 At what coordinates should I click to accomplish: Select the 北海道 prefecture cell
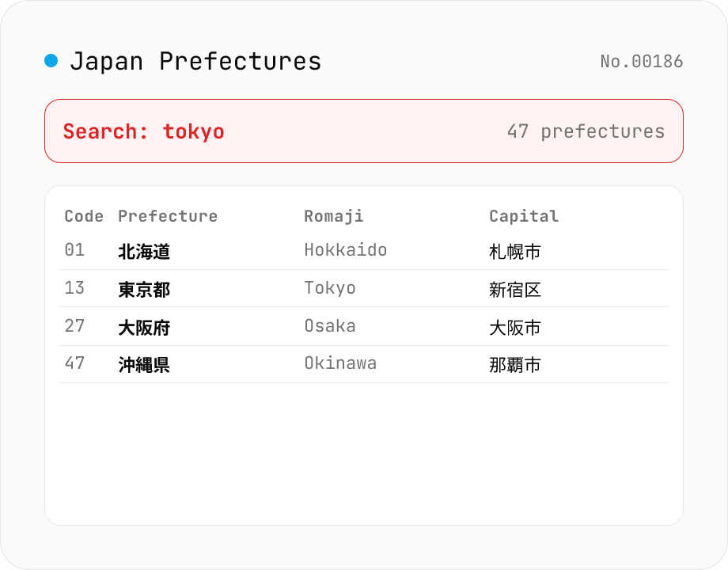point(144,252)
